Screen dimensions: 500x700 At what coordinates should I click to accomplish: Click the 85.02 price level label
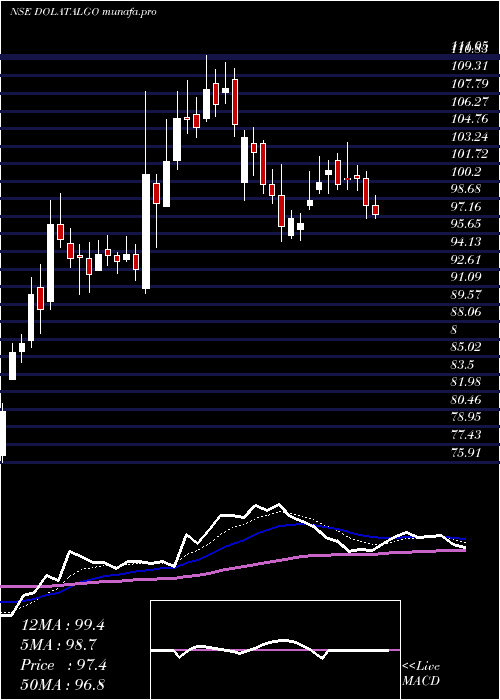tap(466, 347)
